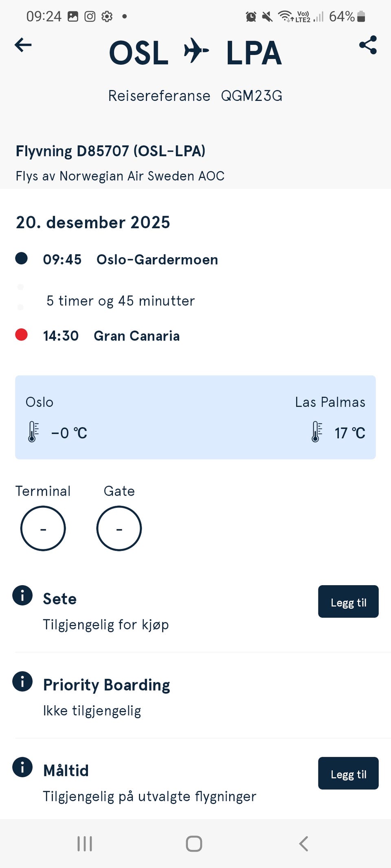
Task: Tap the Flyvning D85707 heading
Action: (110, 151)
